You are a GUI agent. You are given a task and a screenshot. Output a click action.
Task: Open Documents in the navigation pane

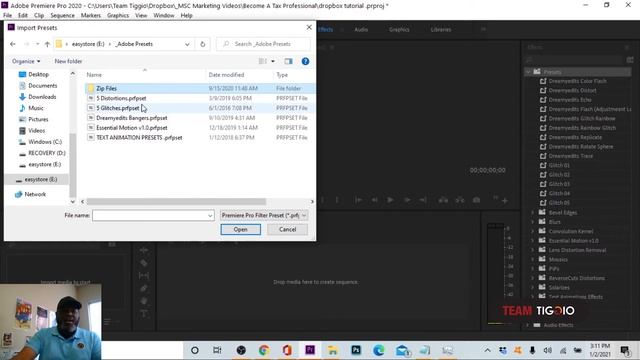click(42, 86)
